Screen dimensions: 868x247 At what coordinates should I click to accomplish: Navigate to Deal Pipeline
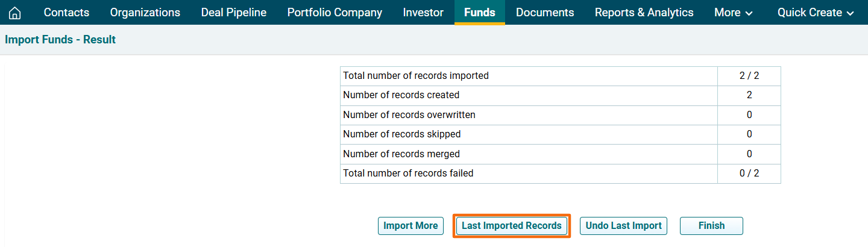click(234, 13)
